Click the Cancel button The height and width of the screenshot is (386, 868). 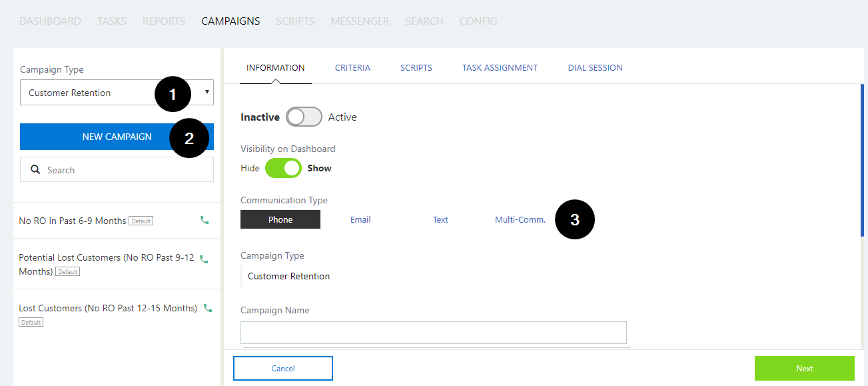(282, 368)
